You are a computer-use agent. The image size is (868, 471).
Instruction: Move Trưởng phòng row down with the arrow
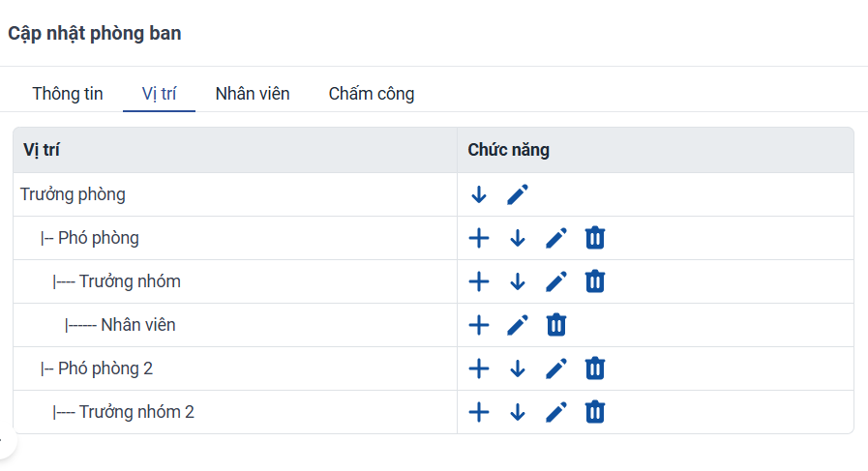pyautogui.click(x=479, y=194)
